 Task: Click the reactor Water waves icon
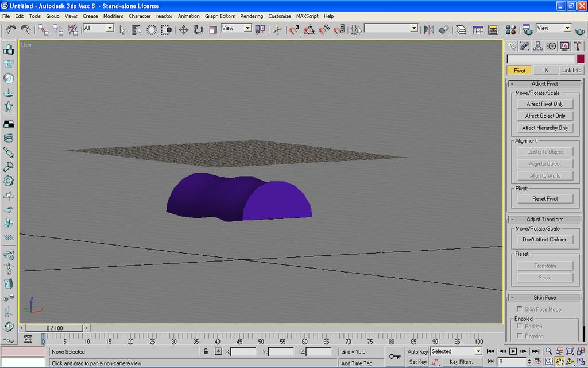click(x=9, y=237)
